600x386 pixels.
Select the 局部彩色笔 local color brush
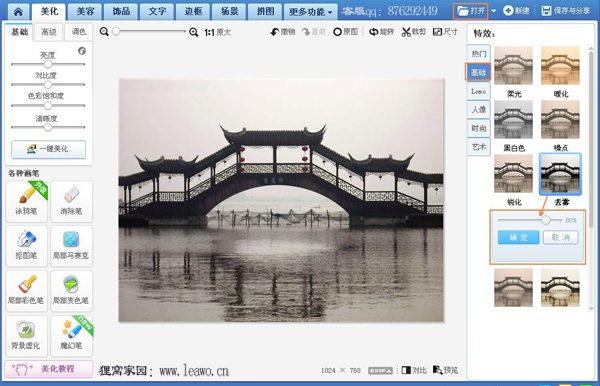pos(26,291)
